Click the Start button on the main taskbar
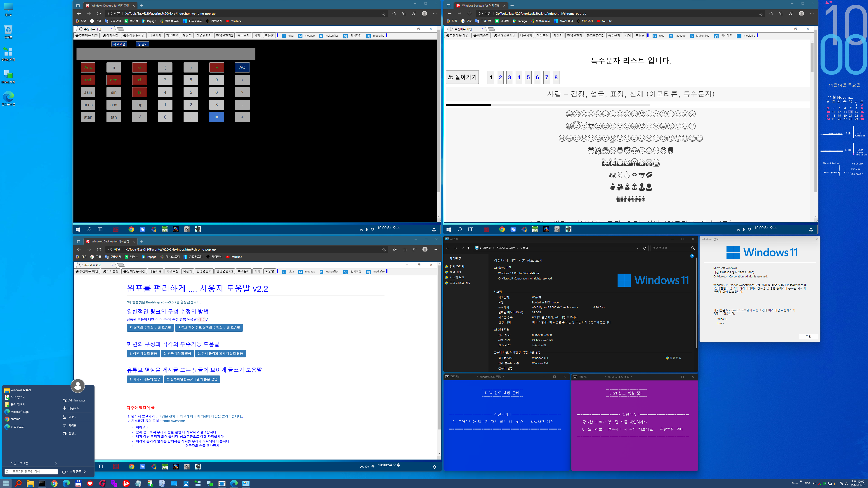 [6, 484]
